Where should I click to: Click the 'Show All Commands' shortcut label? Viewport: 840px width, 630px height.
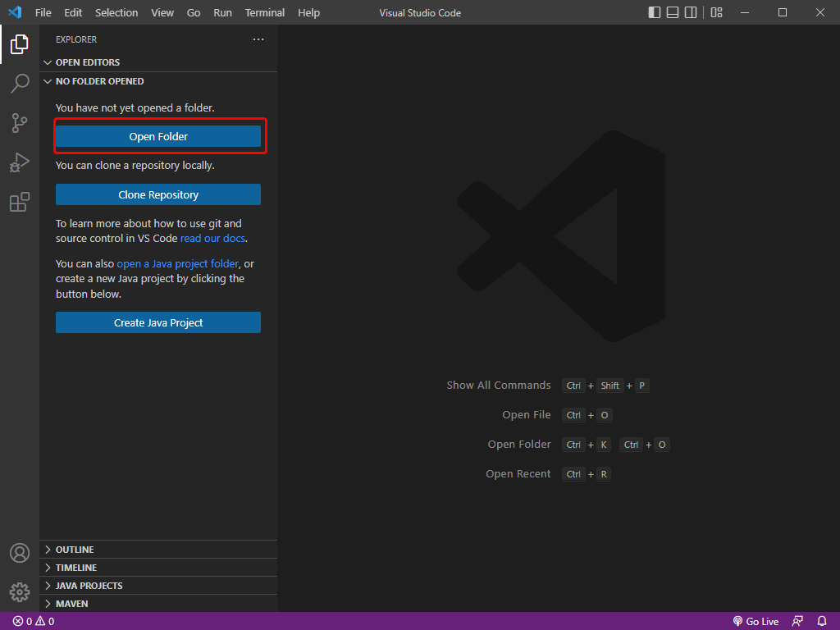click(499, 386)
